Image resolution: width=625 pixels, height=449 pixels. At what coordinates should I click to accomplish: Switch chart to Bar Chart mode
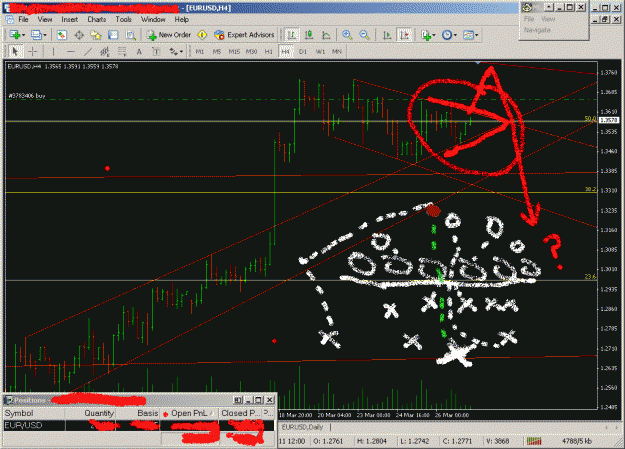tap(292, 35)
